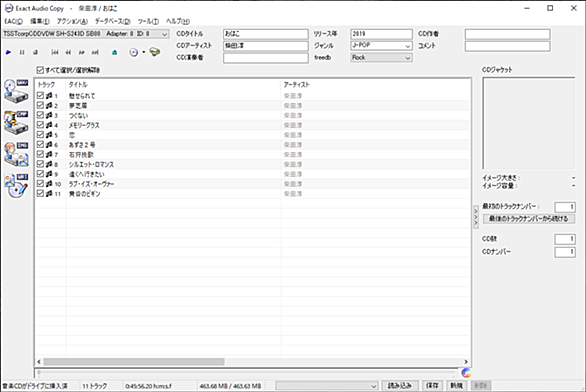Image resolution: width=586 pixels, height=392 pixels.
Task: Click the music note icon of track 8
Action: tap(49, 164)
